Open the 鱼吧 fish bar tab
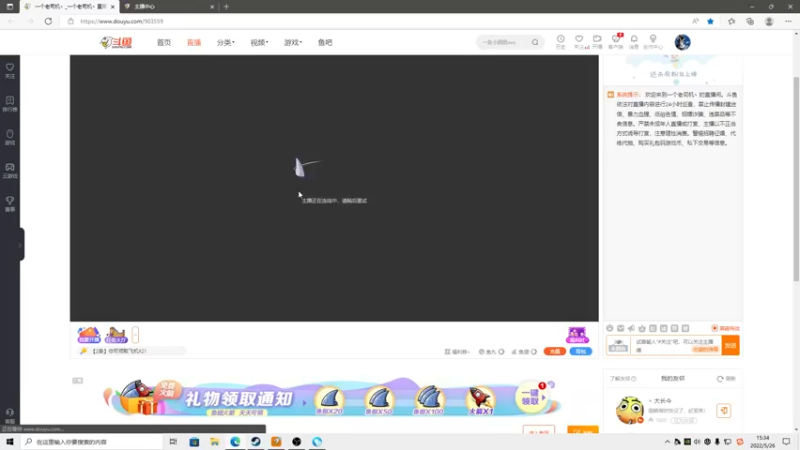800x450 pixels. tap(325, 42)
